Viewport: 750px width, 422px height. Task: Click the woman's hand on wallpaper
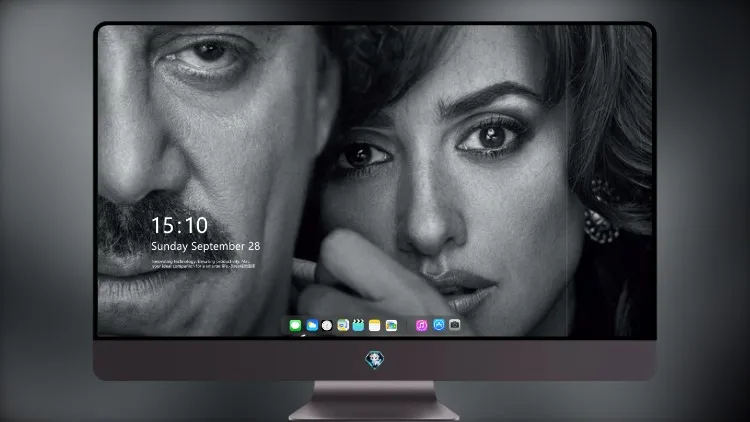click(x=364, y=275)
